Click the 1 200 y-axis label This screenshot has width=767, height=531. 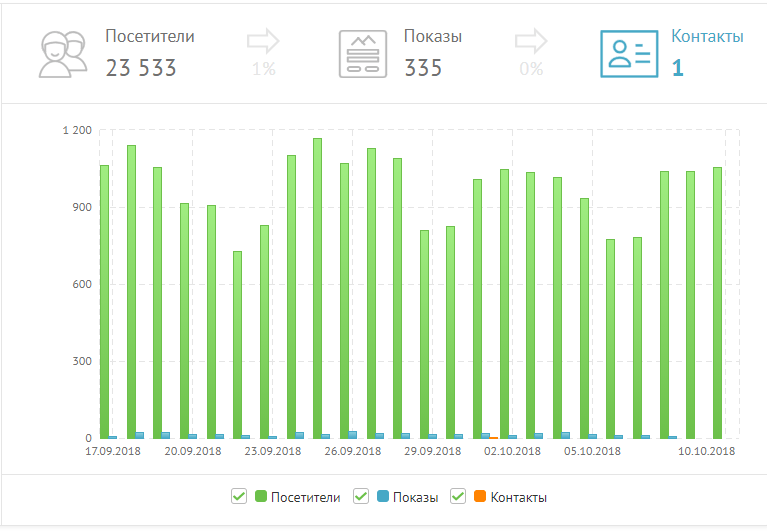(77, 130)
